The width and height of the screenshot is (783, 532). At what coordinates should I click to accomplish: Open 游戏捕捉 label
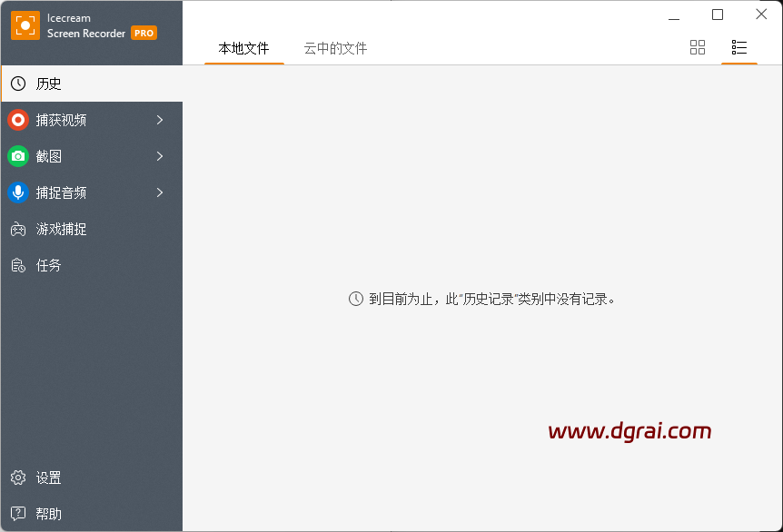pyautogui.click(x=61, y=229)
